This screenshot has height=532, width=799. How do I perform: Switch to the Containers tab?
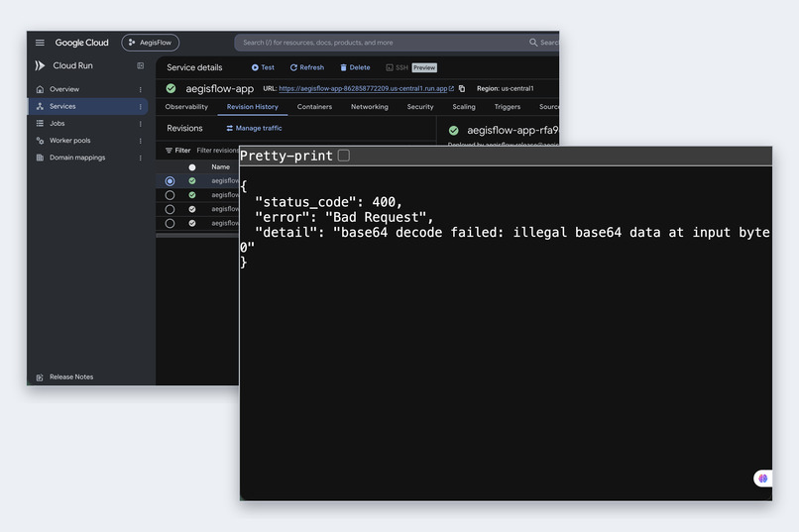tap(314, 107)
